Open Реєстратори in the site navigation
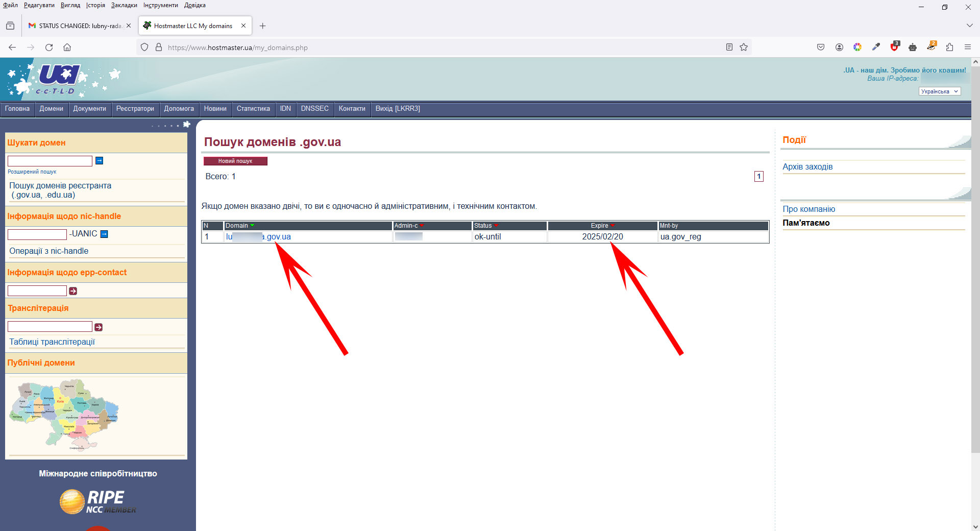This screenshot has height=531, width=980. point(135,109)
